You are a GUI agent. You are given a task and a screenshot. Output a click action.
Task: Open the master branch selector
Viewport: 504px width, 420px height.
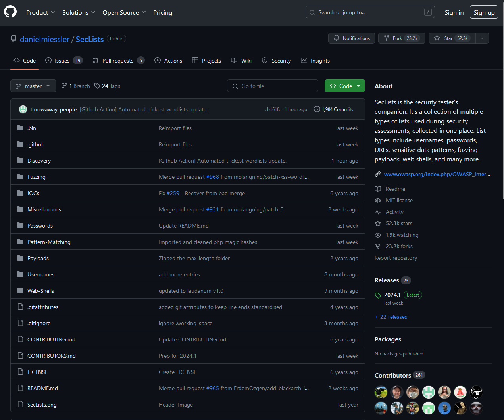(33, 86)
